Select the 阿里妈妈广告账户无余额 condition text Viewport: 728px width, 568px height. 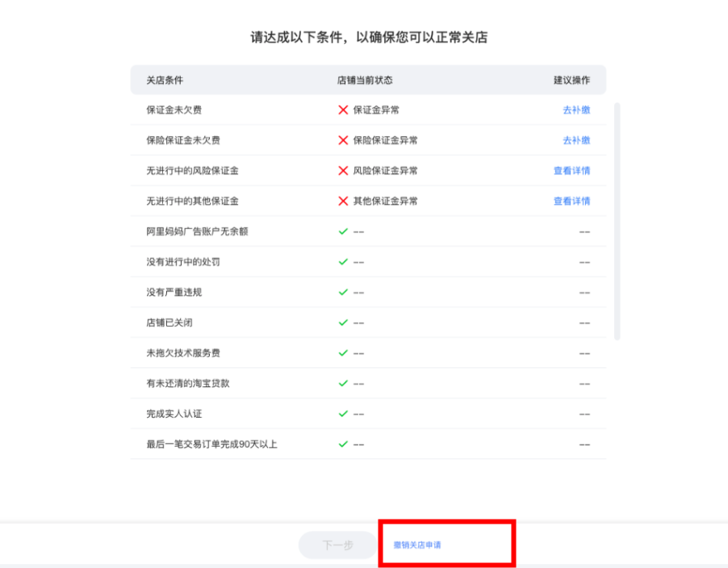point(197,232)
